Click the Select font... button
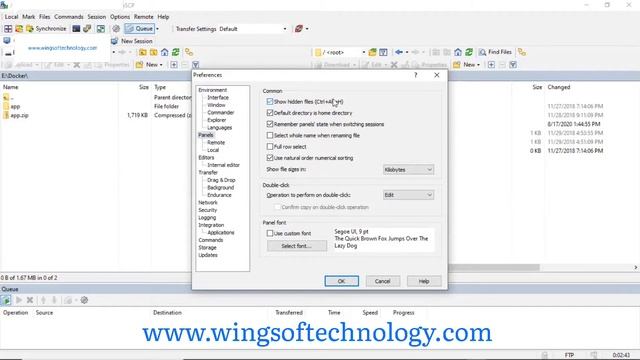The height and width of the screenshot is (360, 640). tap(297, 246)
